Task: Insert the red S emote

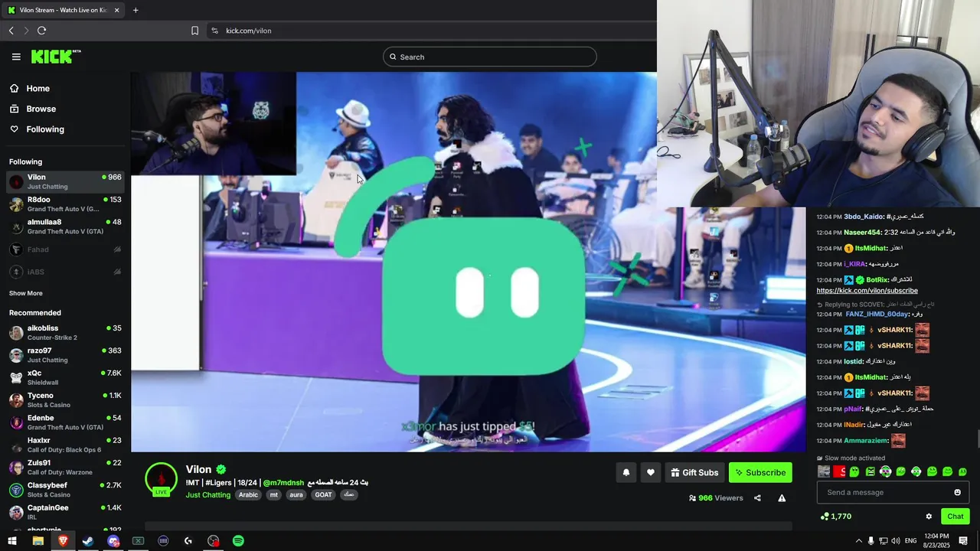Action: click(x=839, y=471)
